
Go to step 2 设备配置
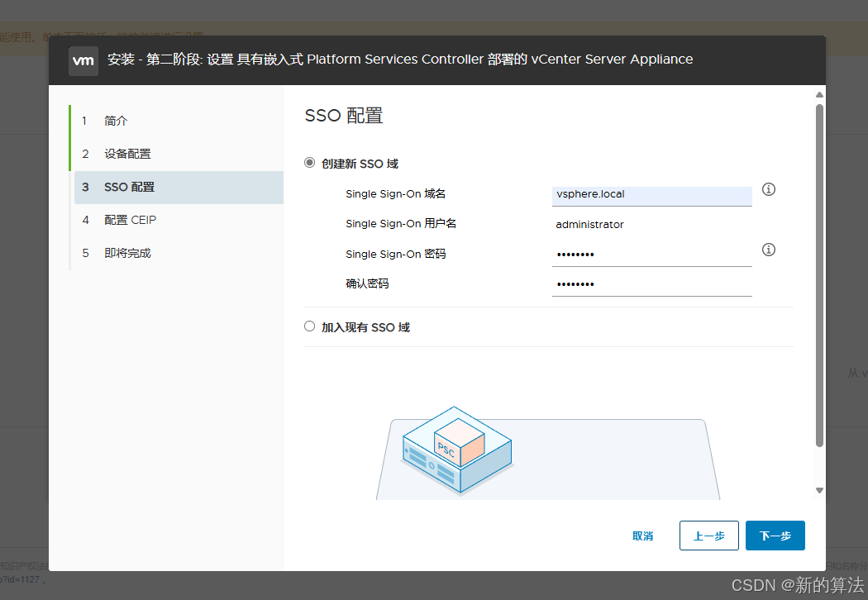pos(177,154)
